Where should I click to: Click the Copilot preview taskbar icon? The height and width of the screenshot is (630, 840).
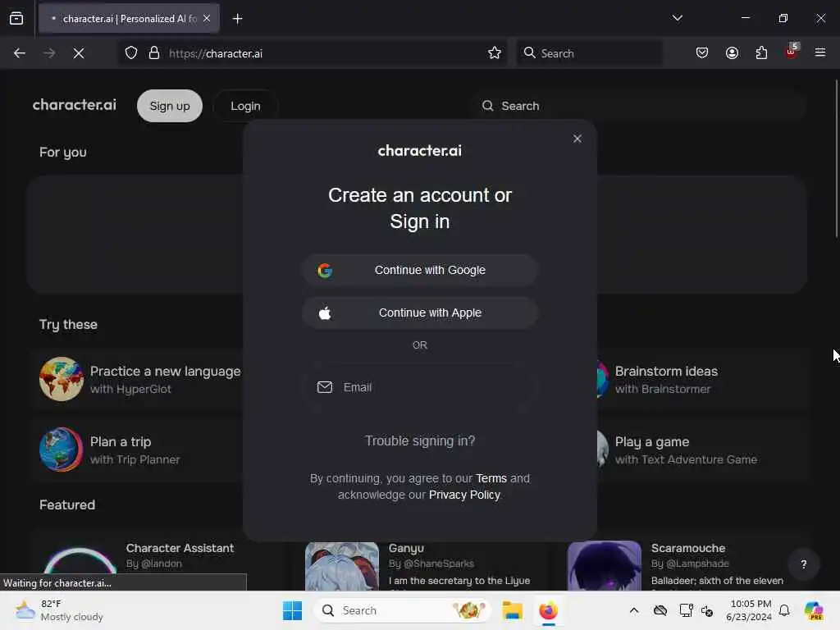tap(813, 610)
